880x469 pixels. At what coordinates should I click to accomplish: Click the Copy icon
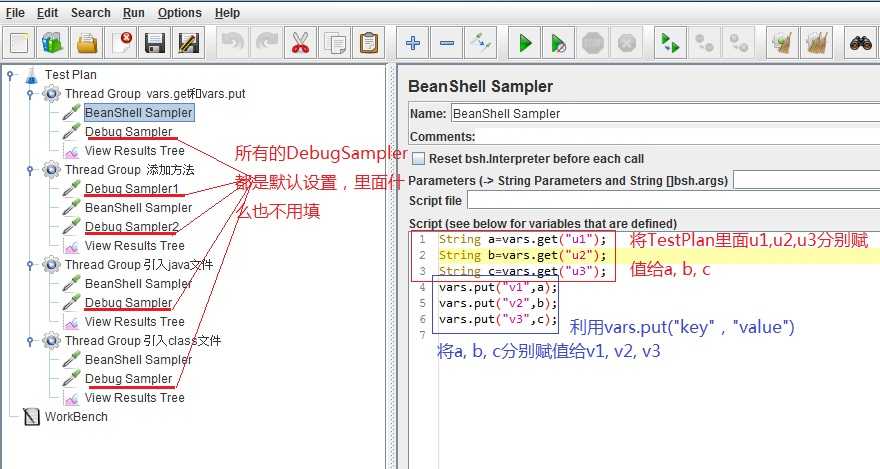[335, 43]
